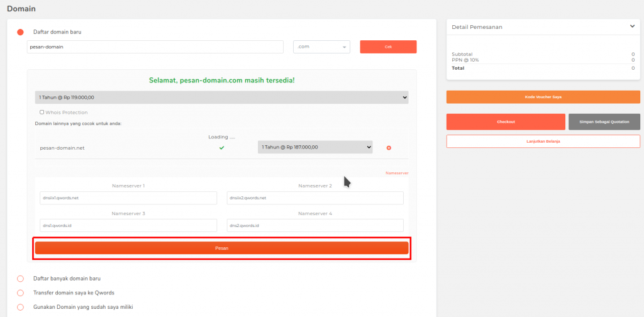Select Daftar banyak domain baru option
Image resolution: width=644 pixels, height=317 pixels.
pos(20,278)
